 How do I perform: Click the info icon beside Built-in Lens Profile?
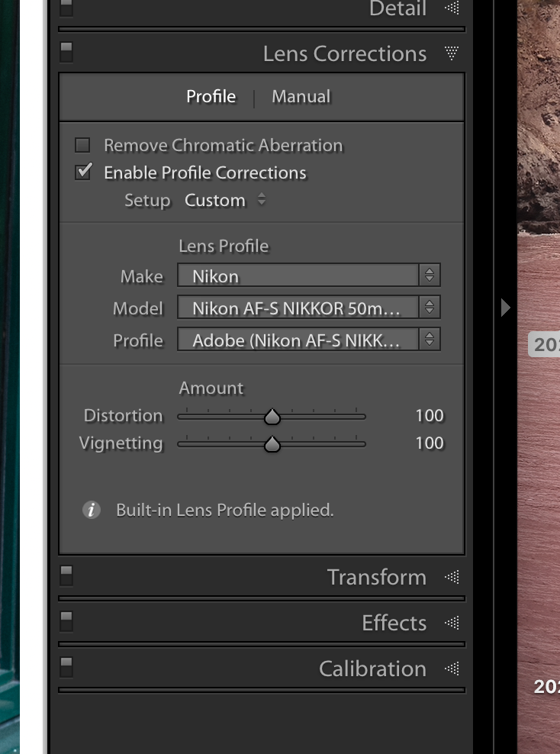tap(92, 510)
